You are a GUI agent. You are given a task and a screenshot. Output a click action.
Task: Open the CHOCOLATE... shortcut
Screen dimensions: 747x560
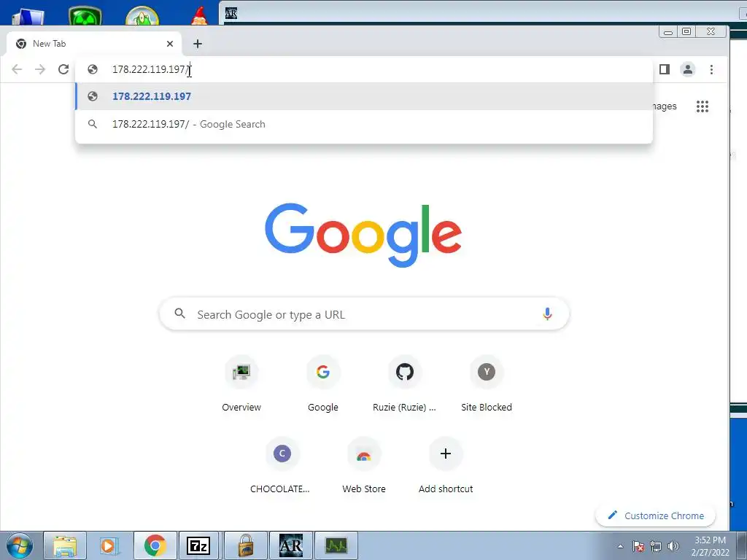(282, 465)
